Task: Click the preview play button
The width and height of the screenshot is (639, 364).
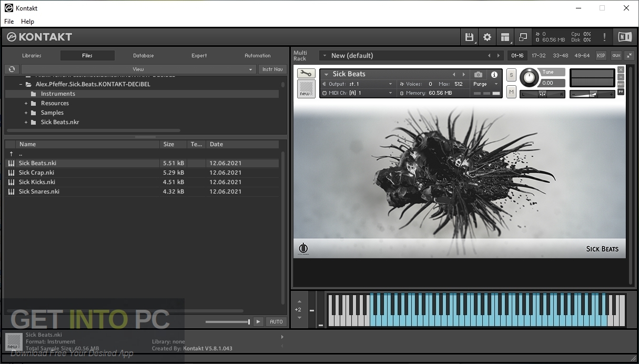Action: coord(258,321)
